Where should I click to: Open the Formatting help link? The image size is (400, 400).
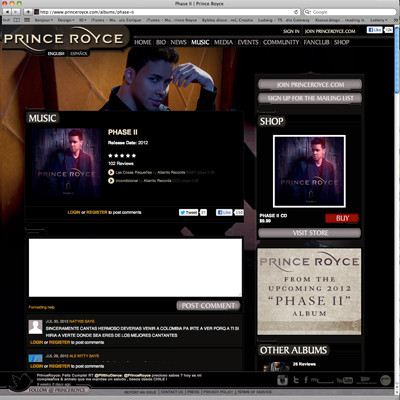click(x=42, y=307)
